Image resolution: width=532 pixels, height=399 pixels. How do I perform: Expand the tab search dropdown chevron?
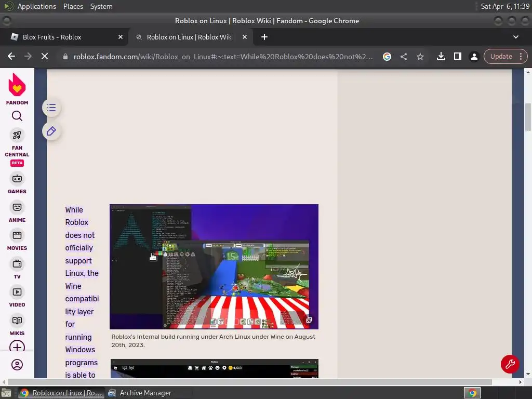pyautogui.click(x=516, y=37)
